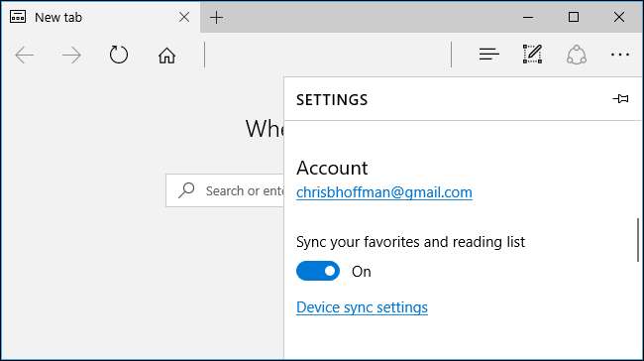
Task: Close the New tab tab
Action: pos(184,17)
